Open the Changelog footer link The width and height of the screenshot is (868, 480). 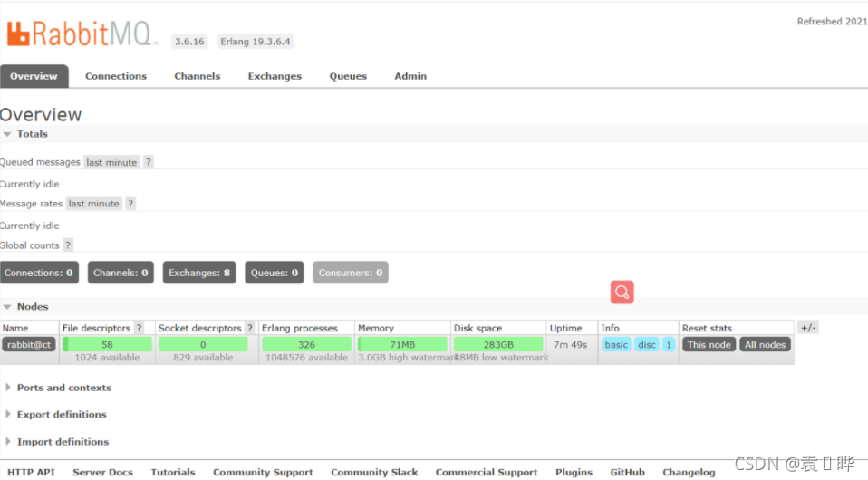(x=689, y=472)
